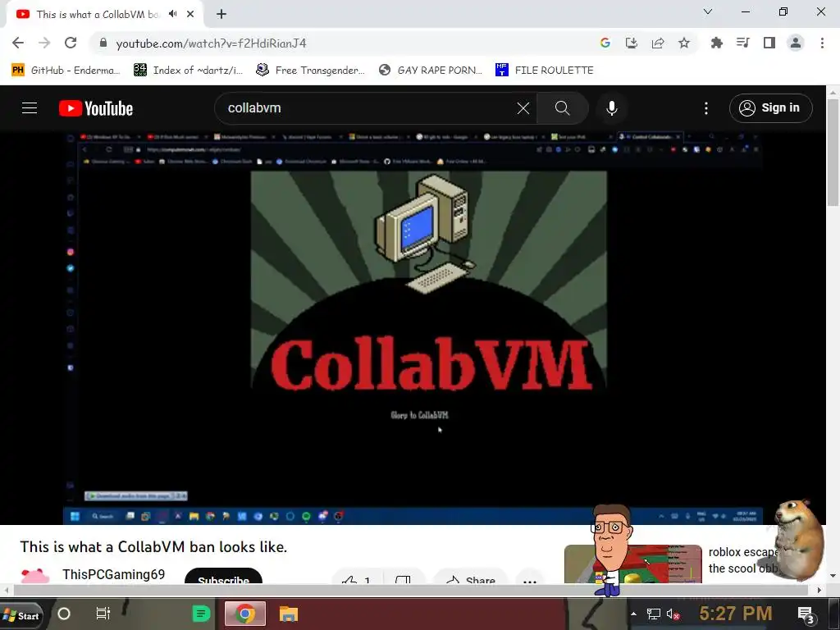Open the network tray icon
The image size is (840, 630).
click(x=654, y=614)
